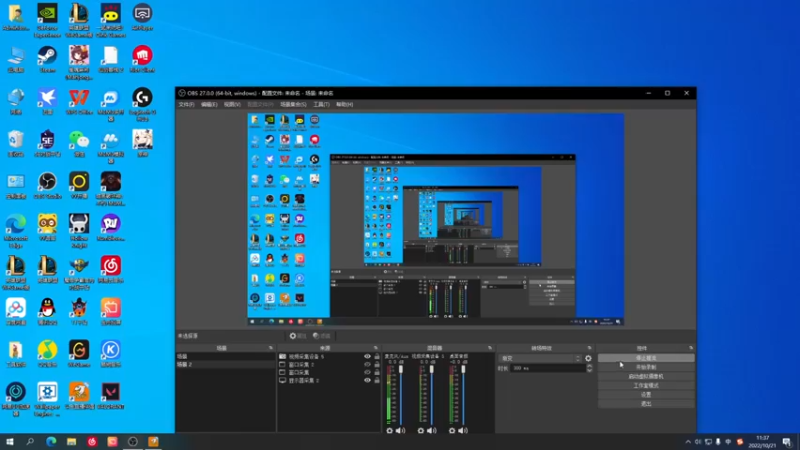
Task: Open Valorant desktop shortcut
Action: coord(111,396)
